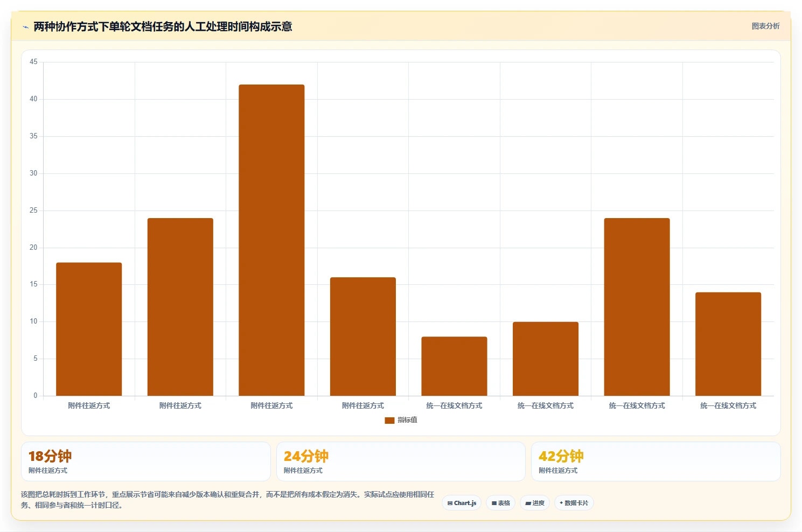Select the 附件往返方式 bar reaching 24
Image resolution: width=802 pixels, height=532 pixels.
click(180, 307)
